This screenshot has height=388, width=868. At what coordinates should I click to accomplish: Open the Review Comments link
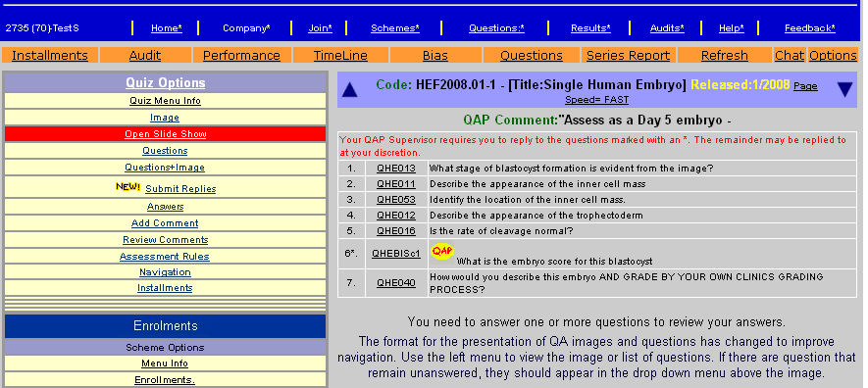[165, 239]
